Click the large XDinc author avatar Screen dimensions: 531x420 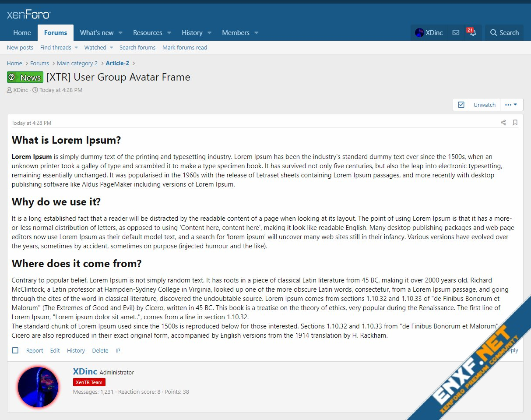point(38,387)
